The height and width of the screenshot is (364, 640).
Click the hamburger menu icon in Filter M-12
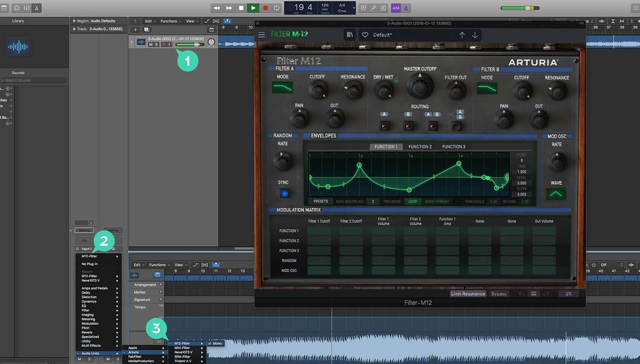coord(261,34)
